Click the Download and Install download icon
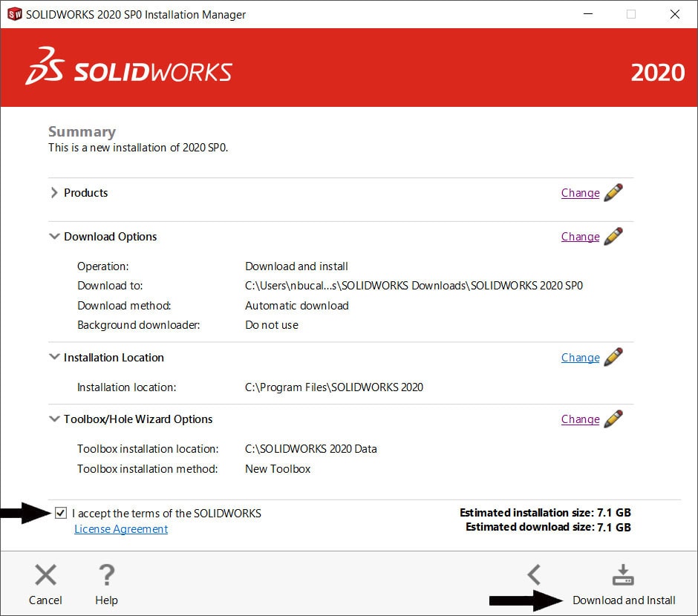698x616 pixels. click(623, 574)
